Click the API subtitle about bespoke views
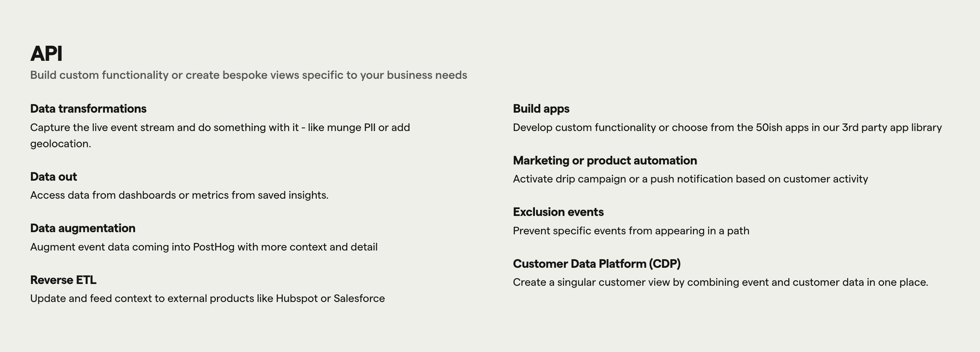This screenshot has width=980, height=352. point(249,75)
